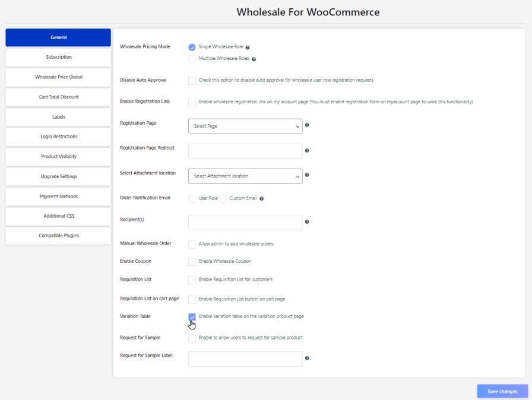The width and height of the screenshot is (532, 400).
Task: Check Requisition List button on cart page
Action: point(192,299)
